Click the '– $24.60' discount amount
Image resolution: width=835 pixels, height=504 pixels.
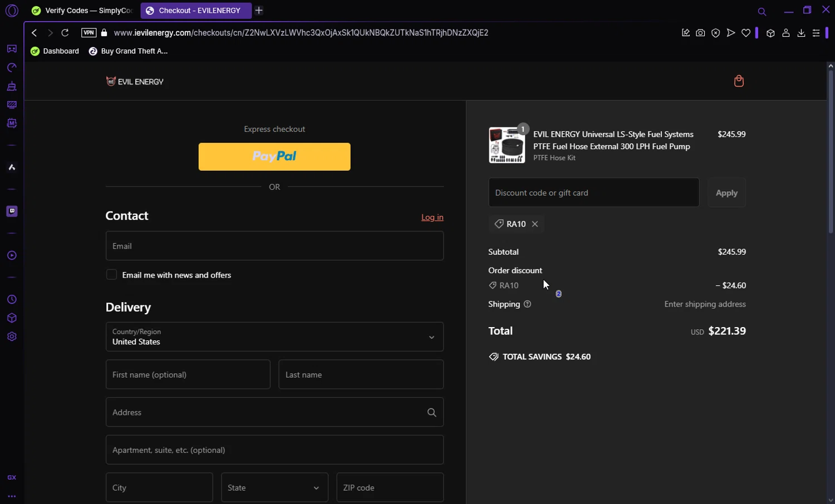click(x=731, y=285)
